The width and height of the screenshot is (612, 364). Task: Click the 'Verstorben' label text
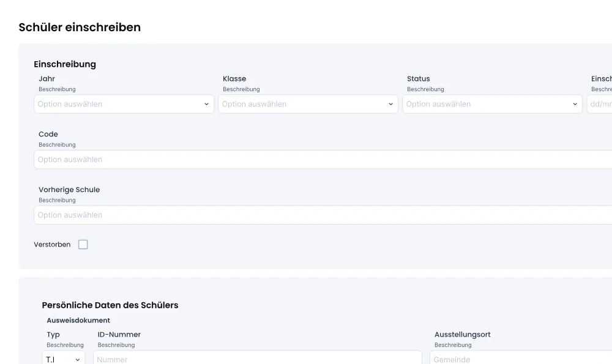(x=52, y=245)
